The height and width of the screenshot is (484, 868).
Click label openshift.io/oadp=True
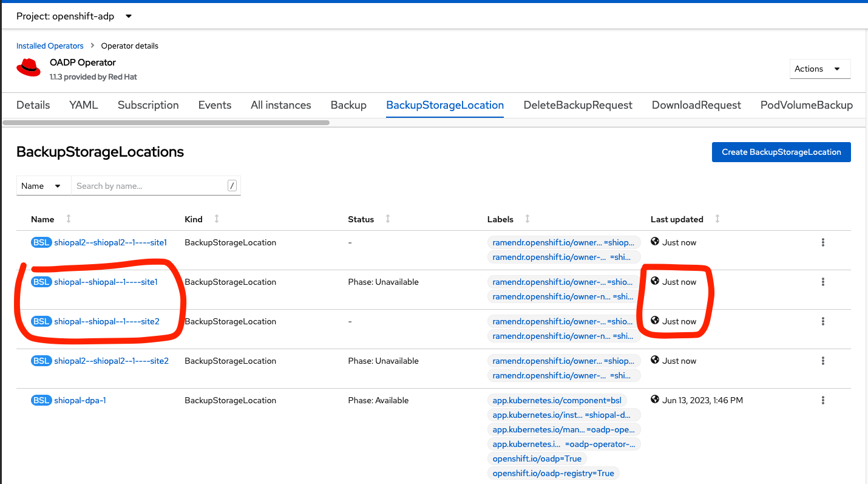537,458
